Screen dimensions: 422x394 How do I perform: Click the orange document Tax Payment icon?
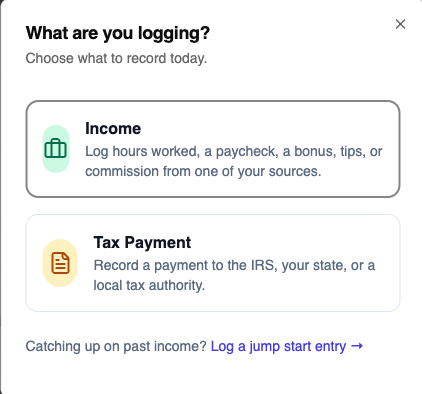coord(60,263)
